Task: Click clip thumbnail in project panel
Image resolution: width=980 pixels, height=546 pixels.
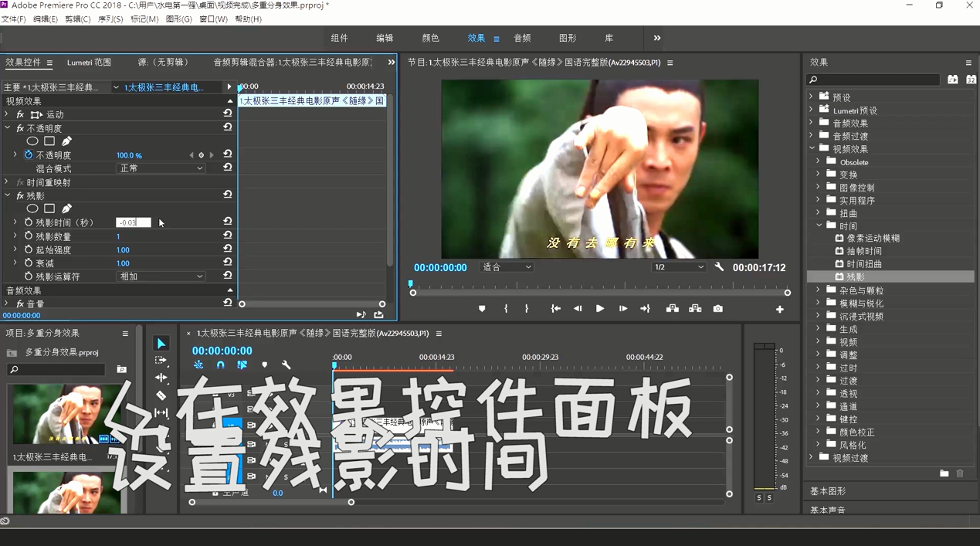Action: (x=66, y=415)
